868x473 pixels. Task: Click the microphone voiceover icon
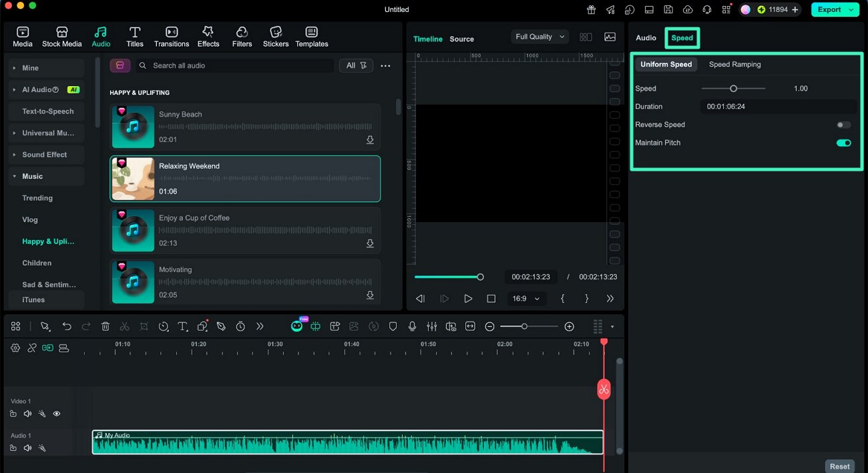413,326
